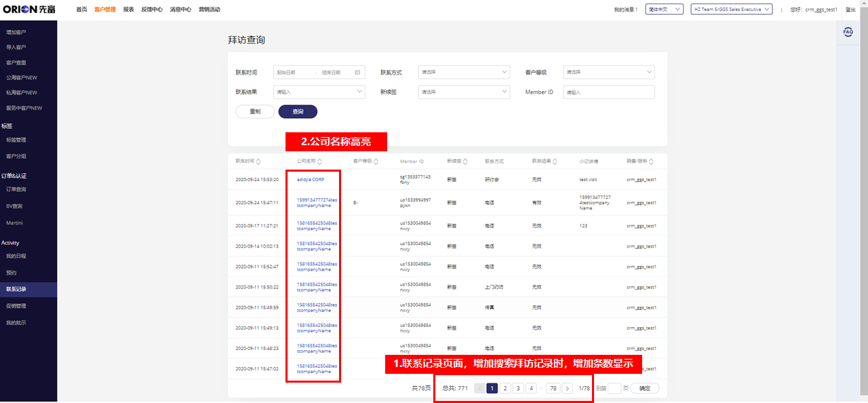
Task: Select 促销管理 in the sidebar
Action: (x=16, y=306)
